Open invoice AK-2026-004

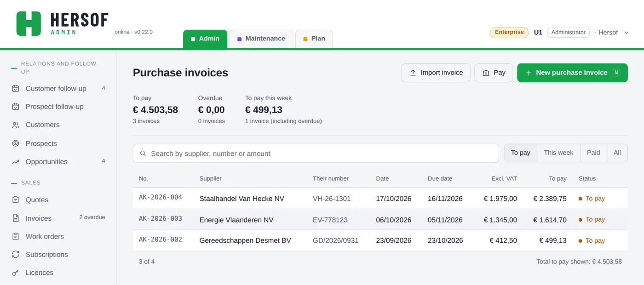point(161,197)
